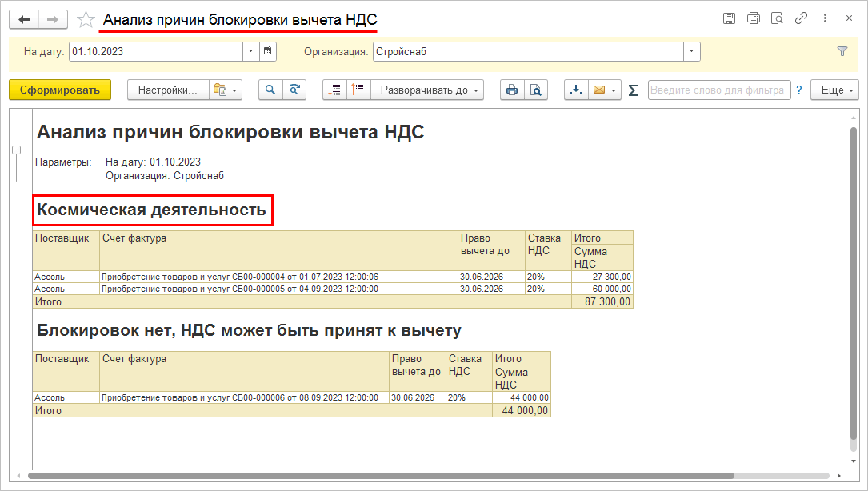Click the copy link chain icon in title bar
Image resolution: width=868 pixels, height=491 pixels.
(801, 18)
